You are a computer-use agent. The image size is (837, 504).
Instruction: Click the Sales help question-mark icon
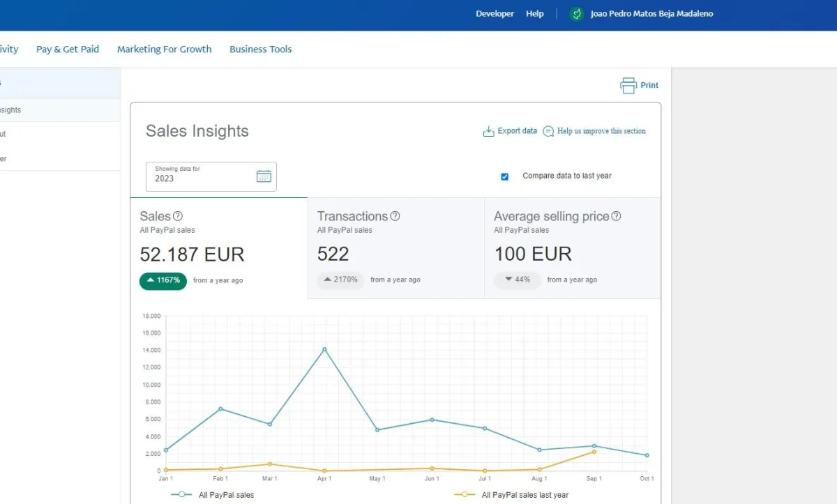coord(178,216)
